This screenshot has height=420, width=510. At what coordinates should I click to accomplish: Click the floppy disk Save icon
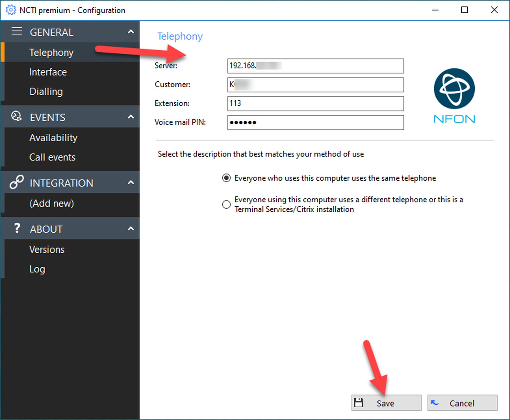[359, 403]
